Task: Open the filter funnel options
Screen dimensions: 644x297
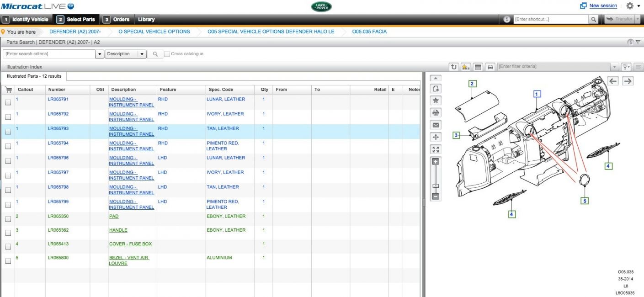Action: pos(626,67)
